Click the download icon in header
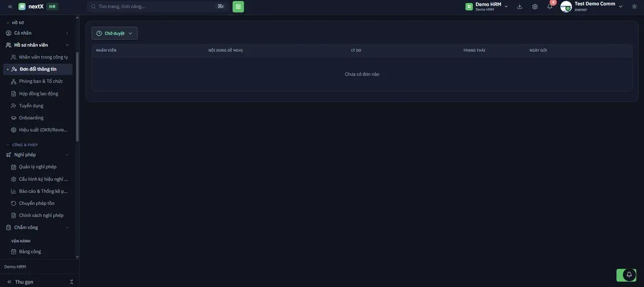 coord(520,7)
